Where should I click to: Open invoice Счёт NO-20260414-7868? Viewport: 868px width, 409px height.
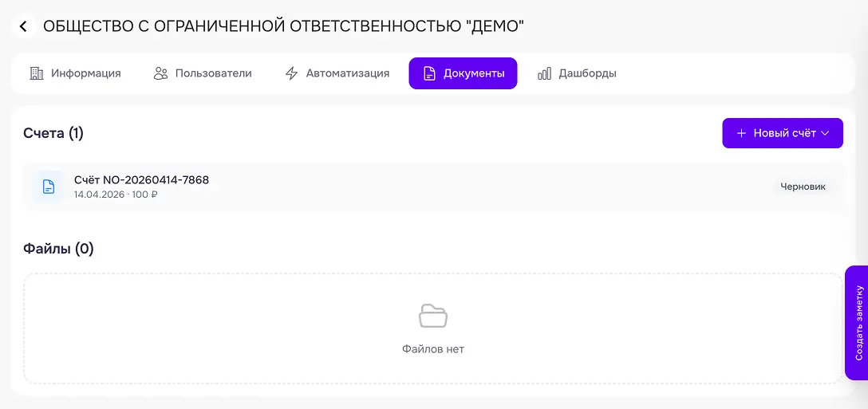(x=434, y=187)
